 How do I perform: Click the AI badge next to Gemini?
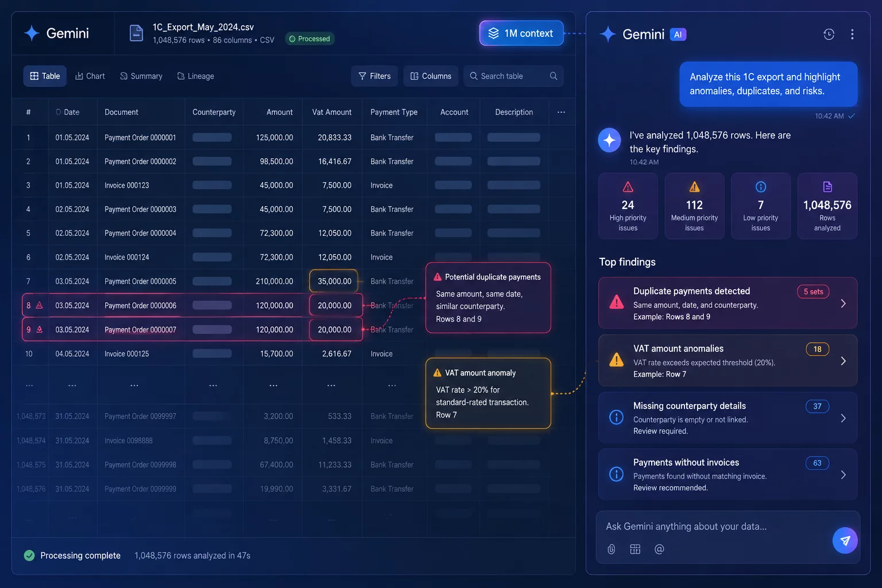(x=678, y=34)
